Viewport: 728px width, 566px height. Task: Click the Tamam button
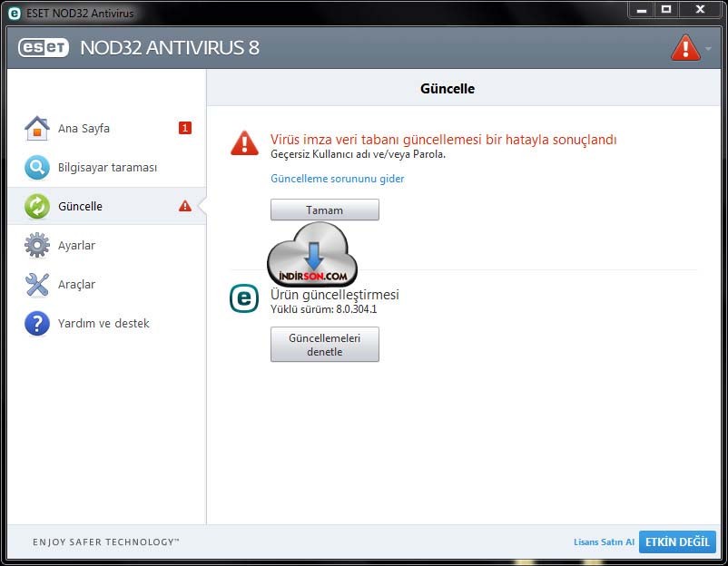325,210
